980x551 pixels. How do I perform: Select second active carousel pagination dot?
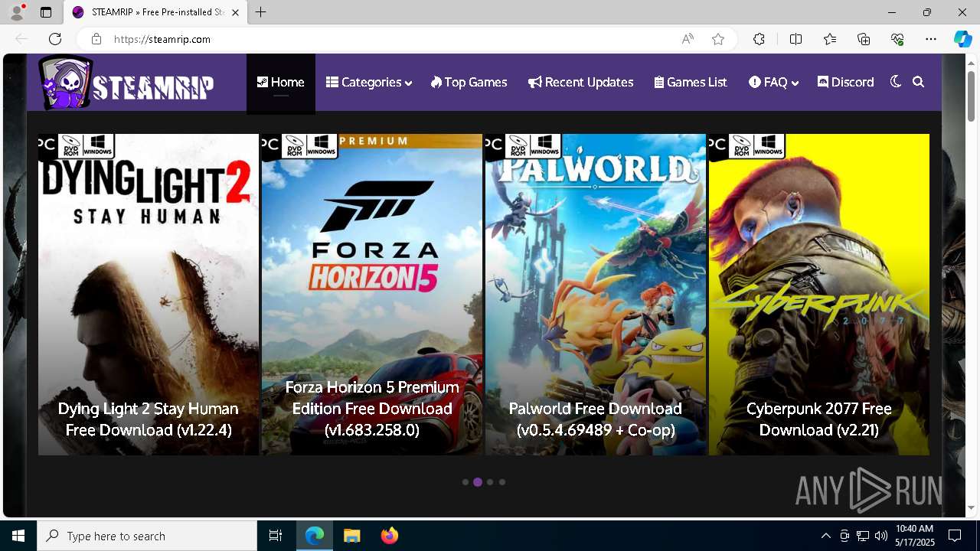tap(478, 482)
